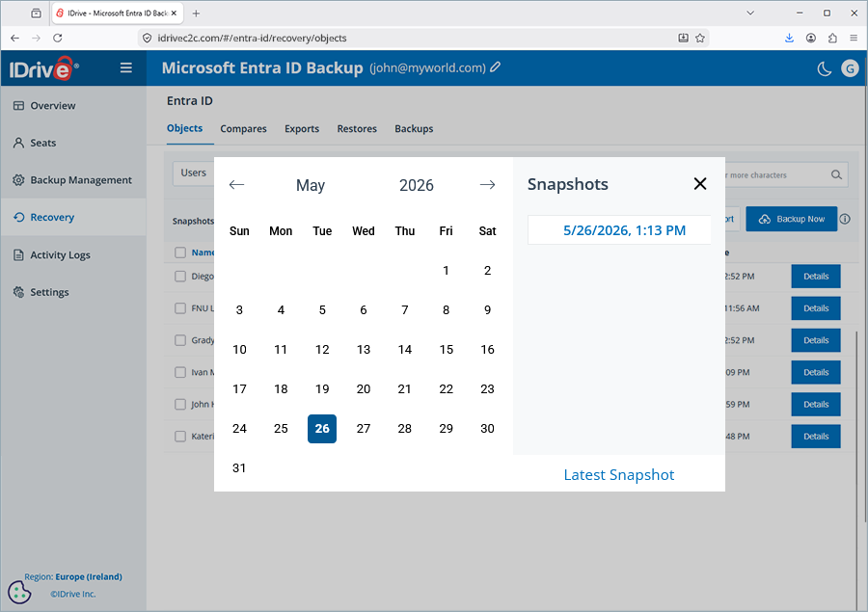868x612 pixels.
Task: Open the Users object type dropdown
Action: (194, 173)
